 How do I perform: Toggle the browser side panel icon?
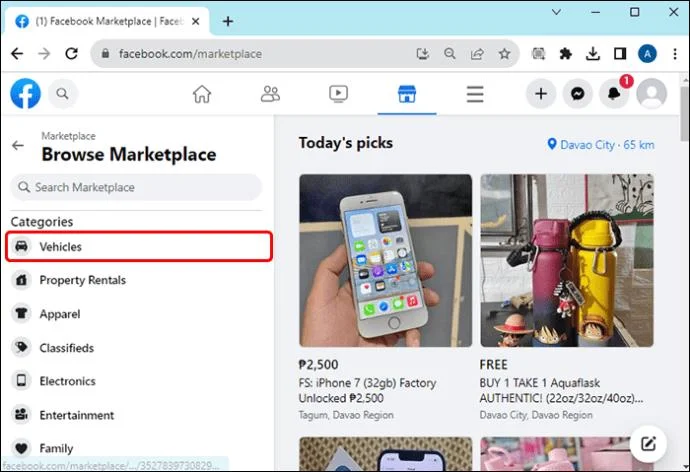point(620,54)
